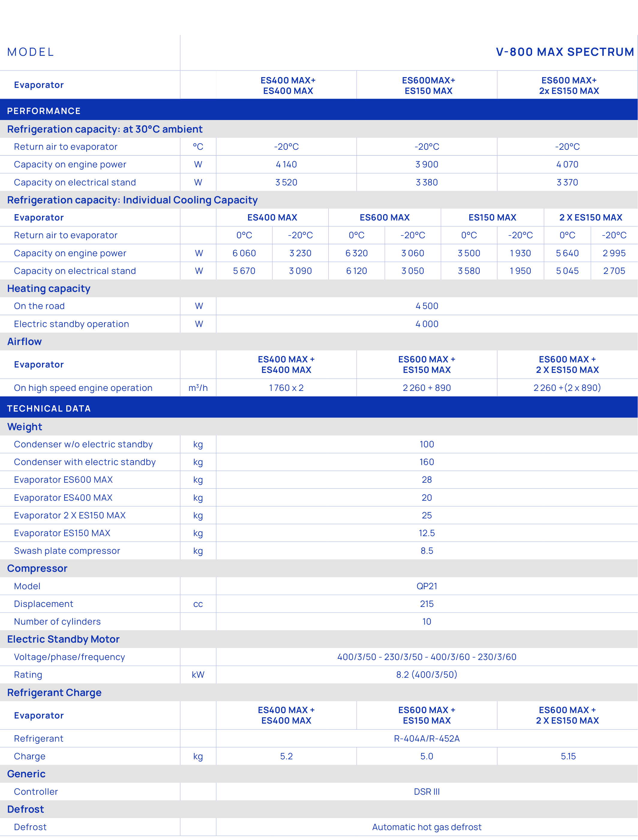Click the 215 displacement value
The image size is (638, 840).
pyautogui.click(x=427, y=604)
